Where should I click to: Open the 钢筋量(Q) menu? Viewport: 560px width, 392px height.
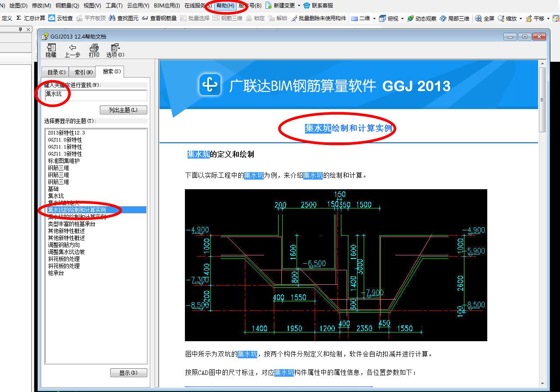(67, 5)
